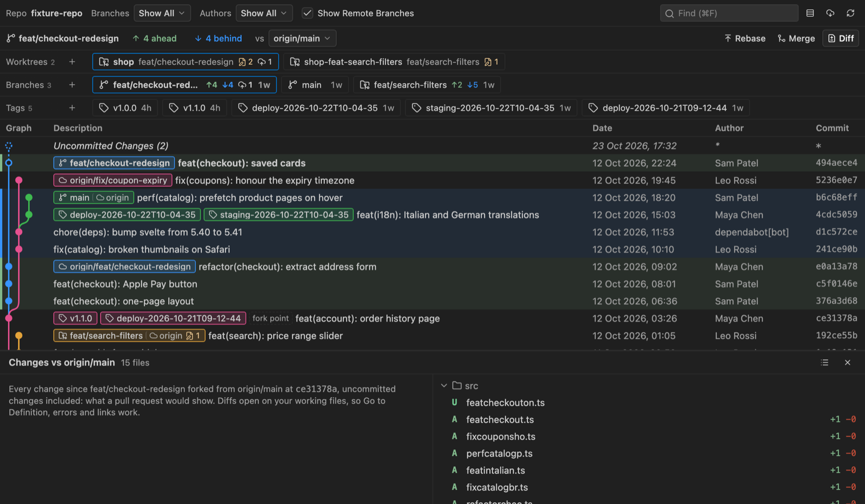Select feat/search-filters branch in Branches row
The width and height of the screenshot is (865, 504).
click(x=427, y=85)
